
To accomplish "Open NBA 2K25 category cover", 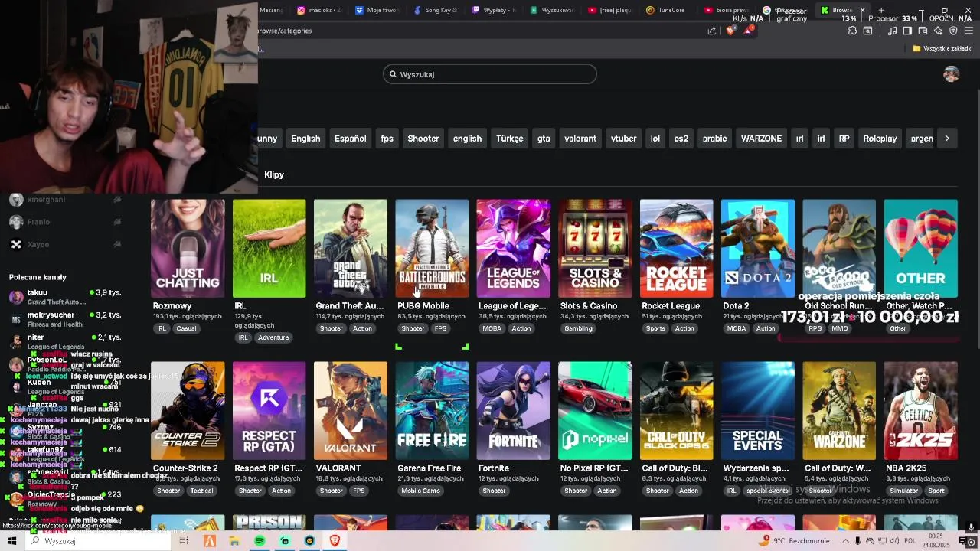I will [x=920, y=411].
